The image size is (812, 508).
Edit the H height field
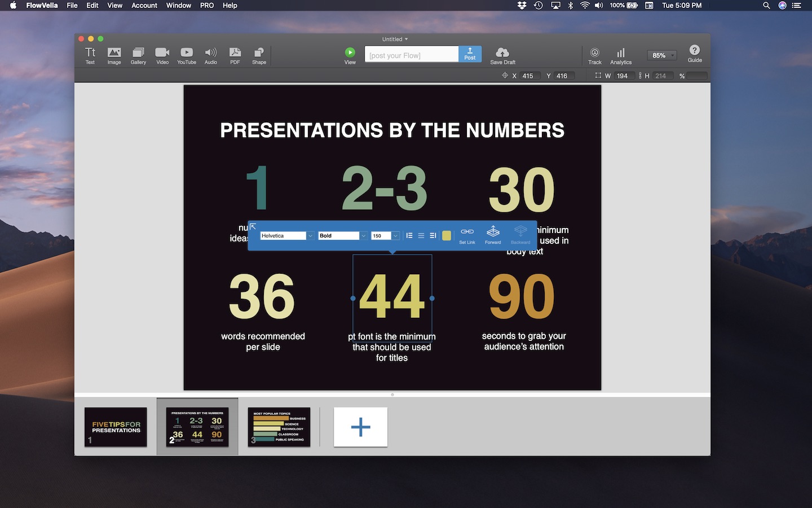tap(663, 76)
